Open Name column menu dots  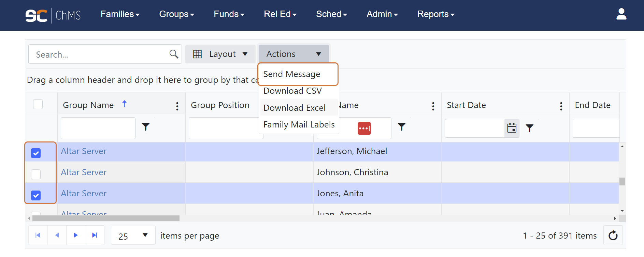(x=433, y=106)
